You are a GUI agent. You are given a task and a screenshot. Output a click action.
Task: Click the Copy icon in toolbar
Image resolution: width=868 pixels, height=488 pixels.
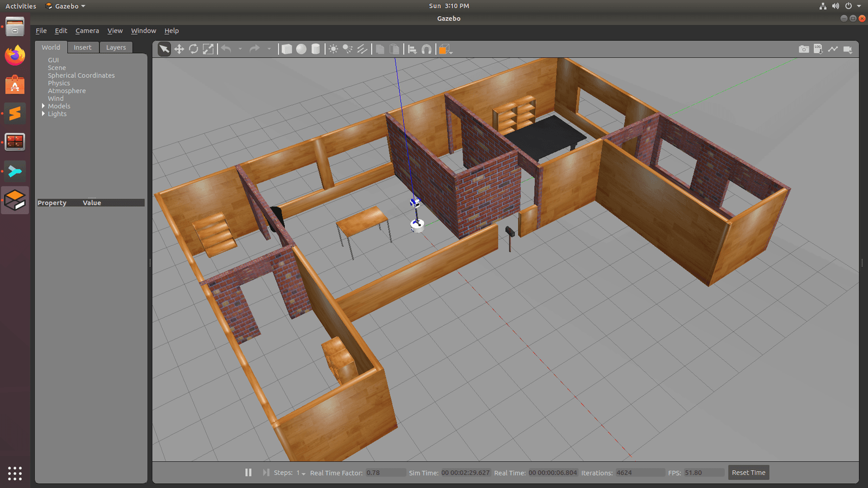[x=380, y=49]
